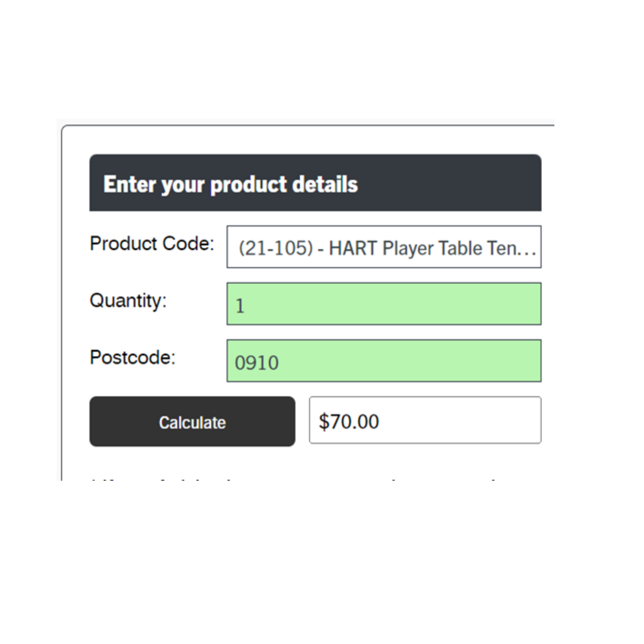The image size is (644, 644).
Task: Click the "HART Player Table Ten..." product text
Action: [x=423, y=248]
